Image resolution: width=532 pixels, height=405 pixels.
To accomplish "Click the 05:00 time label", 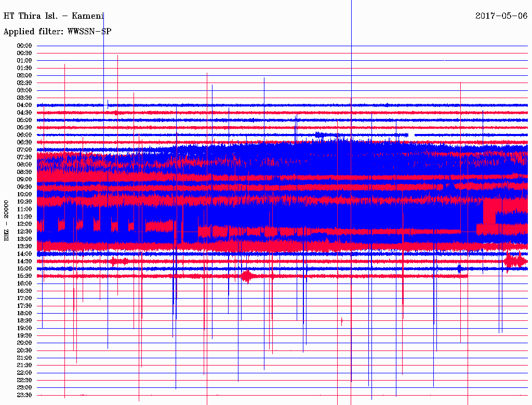I will tap(24, 120).
